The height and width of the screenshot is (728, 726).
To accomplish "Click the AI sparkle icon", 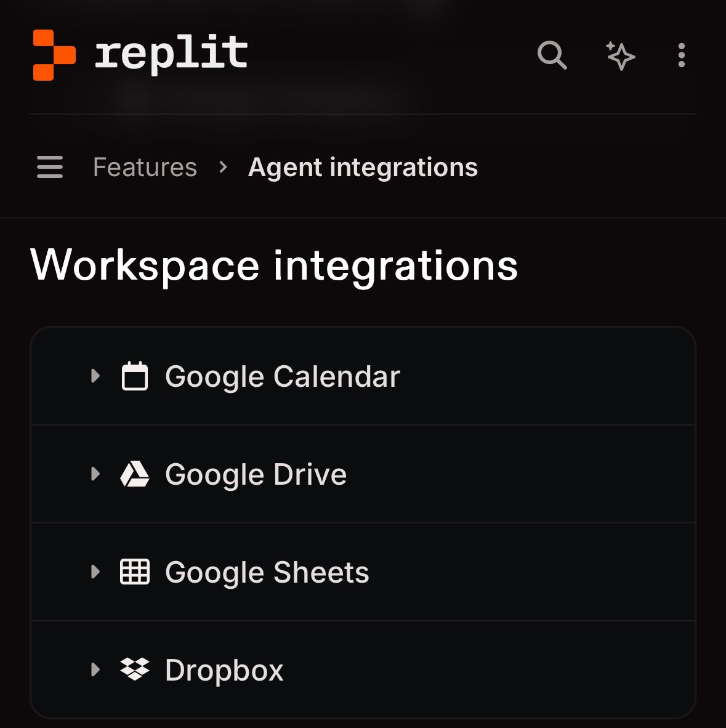I will tap(621, 56).
